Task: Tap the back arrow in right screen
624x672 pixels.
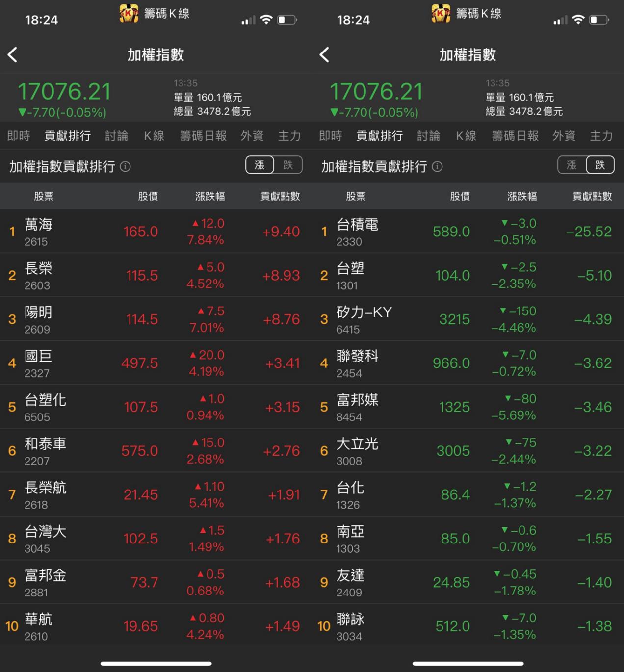Action: 325,54
